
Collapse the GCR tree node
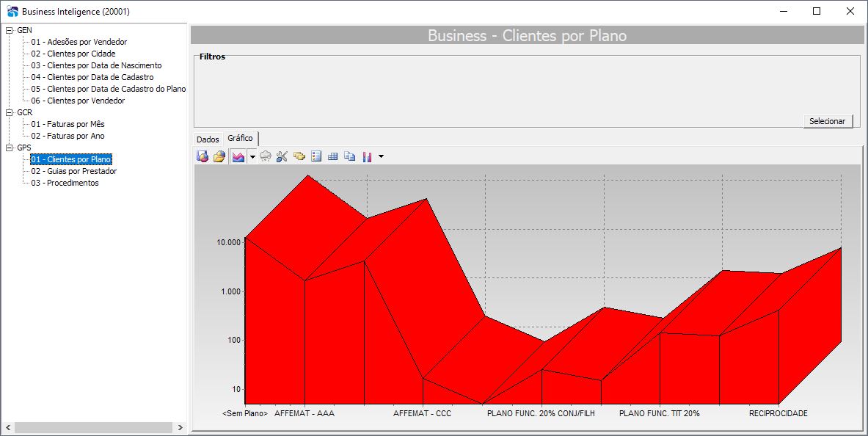(9, 112)
